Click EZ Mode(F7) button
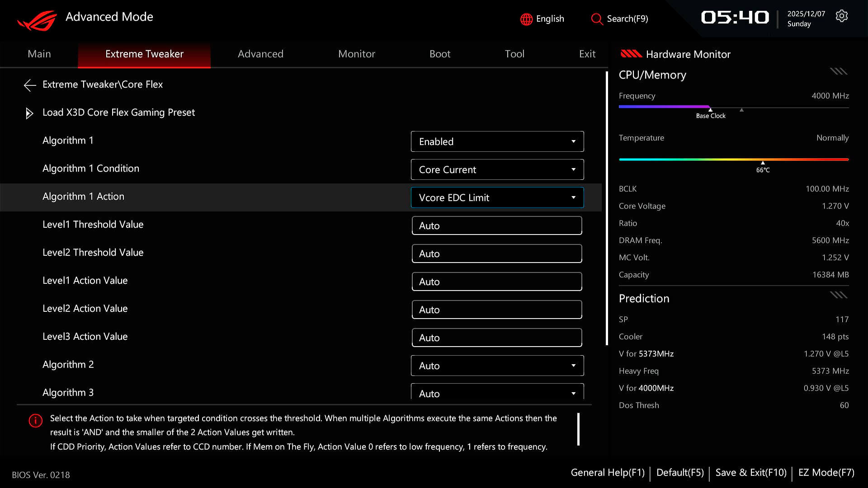 [x=826, y=473]
